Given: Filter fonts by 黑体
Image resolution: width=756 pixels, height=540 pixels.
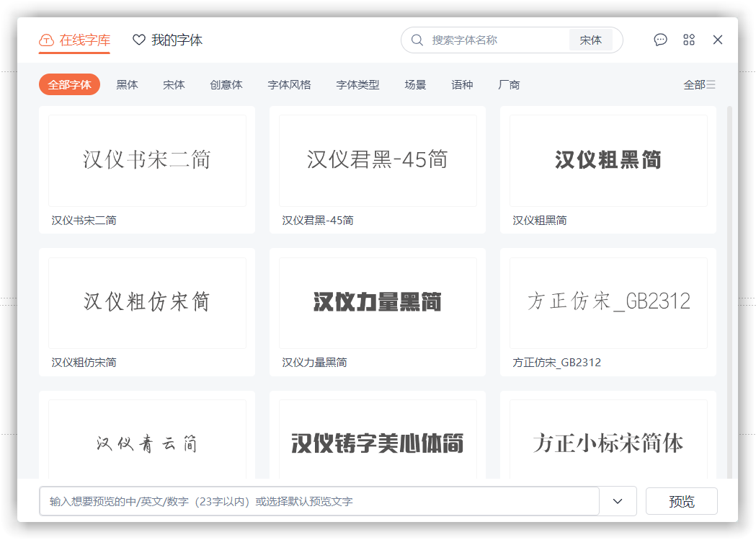Looking at the screenshot, I should [128, 85].
